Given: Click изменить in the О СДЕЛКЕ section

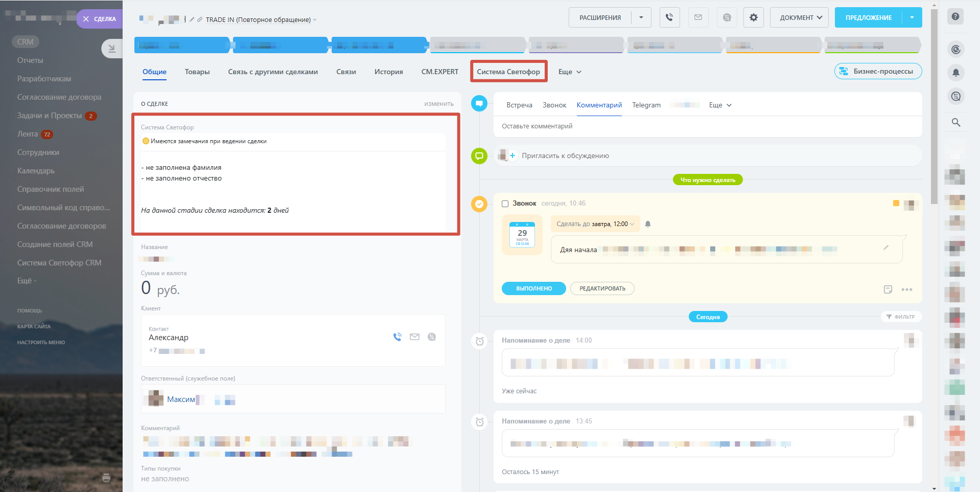Looking at the screenshot, I should (439, 104).
